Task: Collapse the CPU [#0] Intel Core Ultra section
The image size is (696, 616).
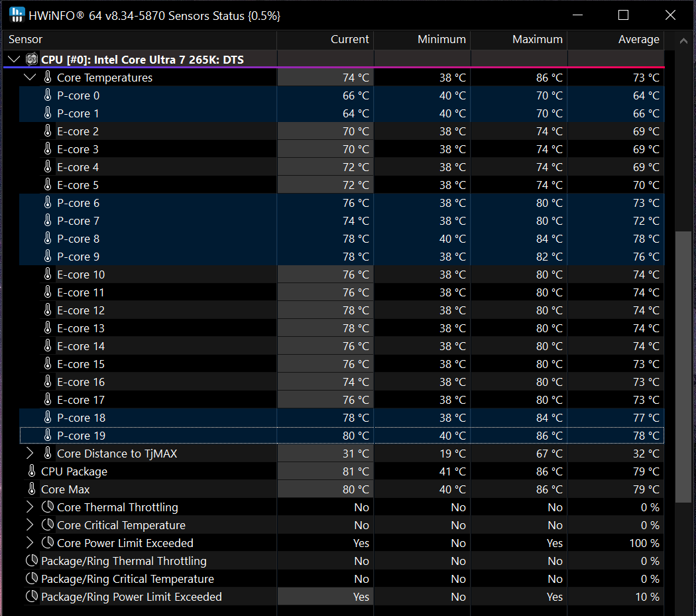Action: [x=14, y=59]
